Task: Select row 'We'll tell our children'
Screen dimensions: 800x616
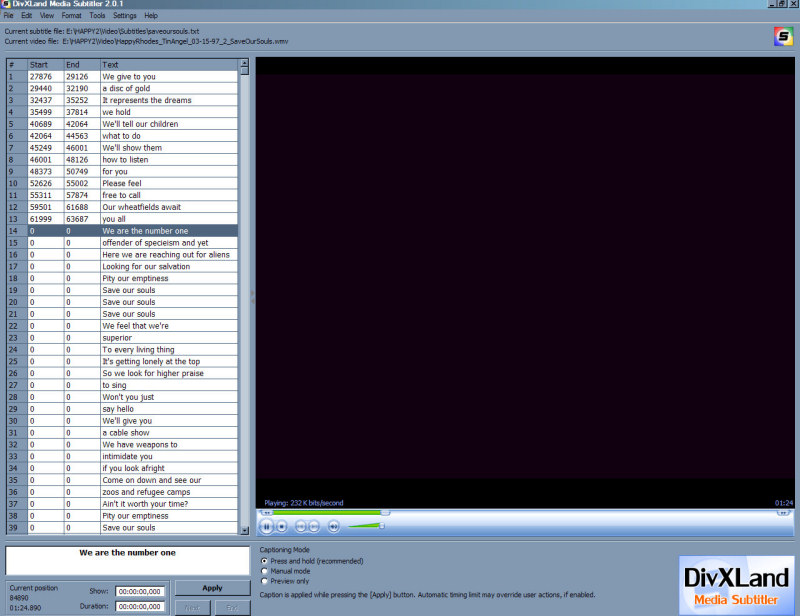Action: click(122, 124)
